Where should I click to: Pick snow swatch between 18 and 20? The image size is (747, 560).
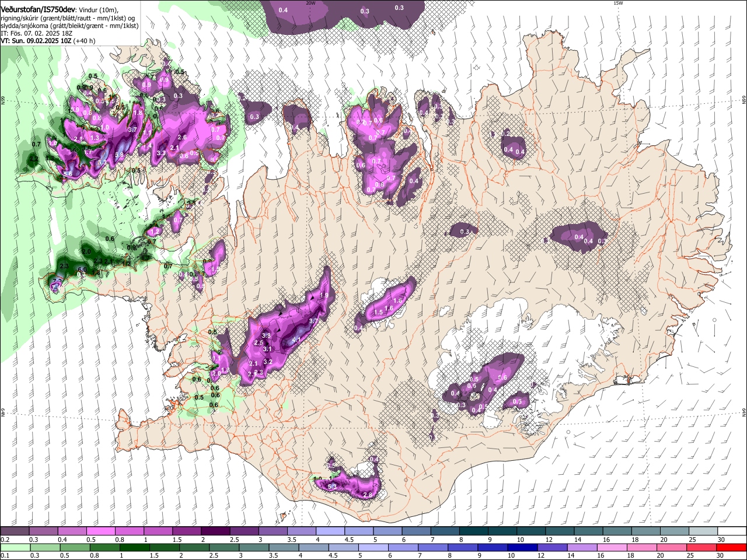click(645, 531)
